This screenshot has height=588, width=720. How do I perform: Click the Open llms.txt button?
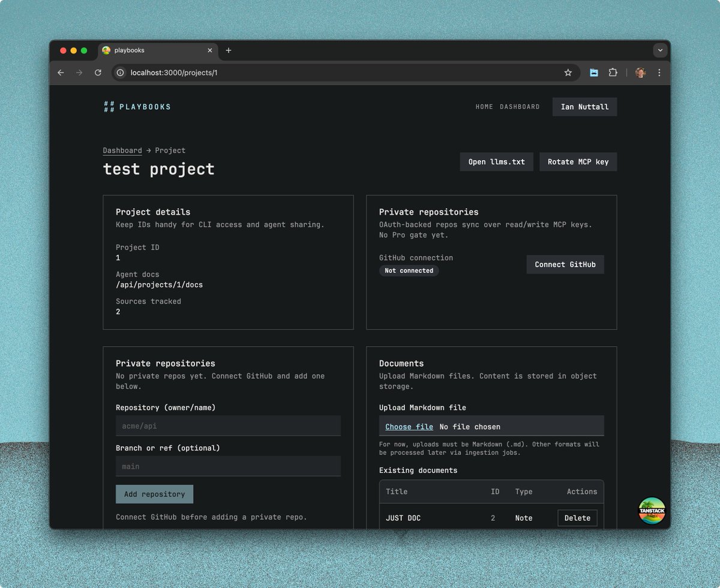pyautogui.click(x=496, y=161)
